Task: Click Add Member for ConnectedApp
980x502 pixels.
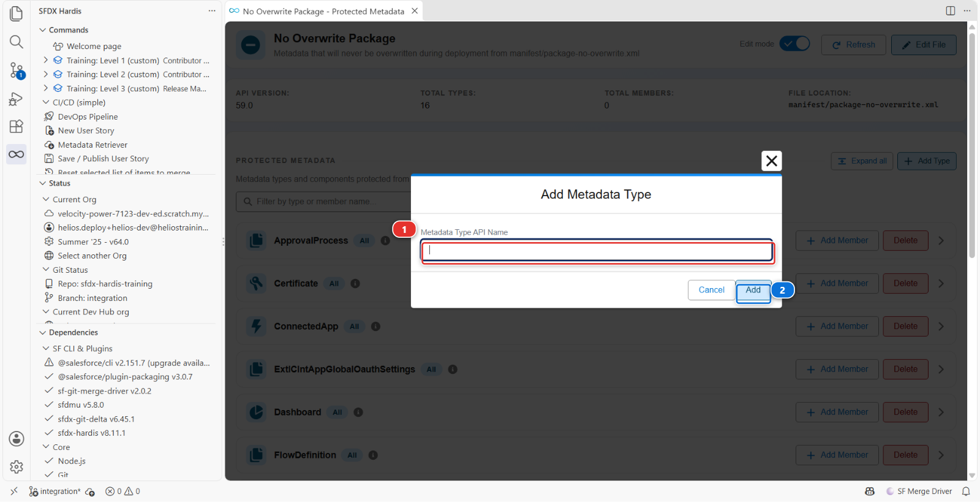Action: click(x=837, y=327)
